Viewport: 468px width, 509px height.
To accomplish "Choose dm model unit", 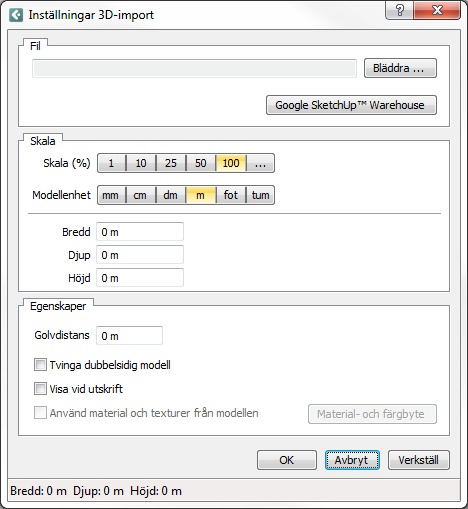I will 171,195.
